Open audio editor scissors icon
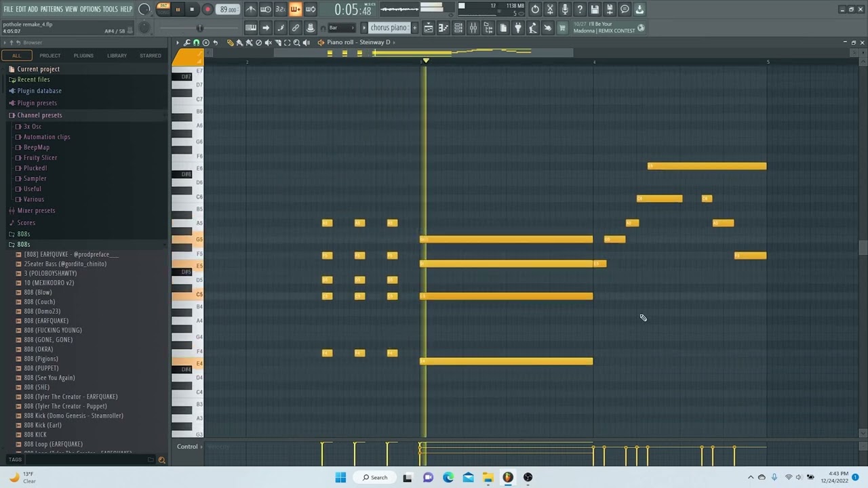 (x=549, y=9)
